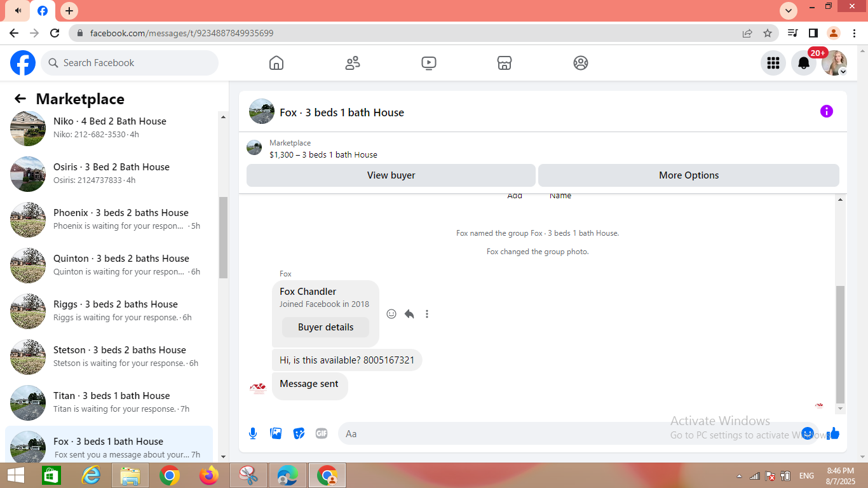
Task: Open the Titan 3 beds 1 bath House chat
Action: tap(109, 402)
